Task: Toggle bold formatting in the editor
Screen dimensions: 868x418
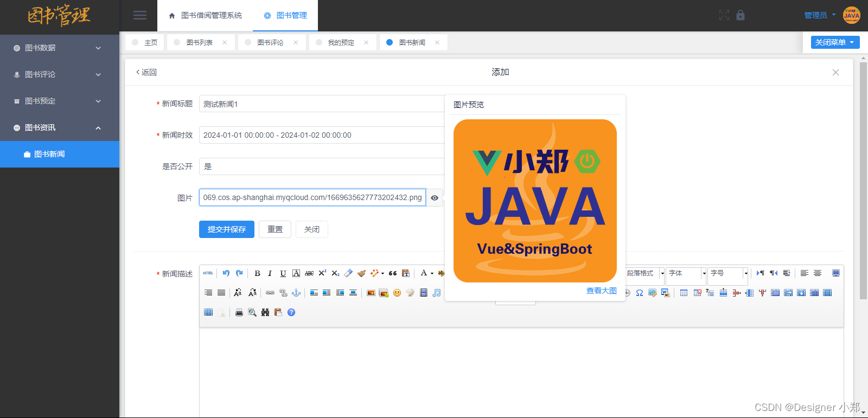Action: point(257,273)
